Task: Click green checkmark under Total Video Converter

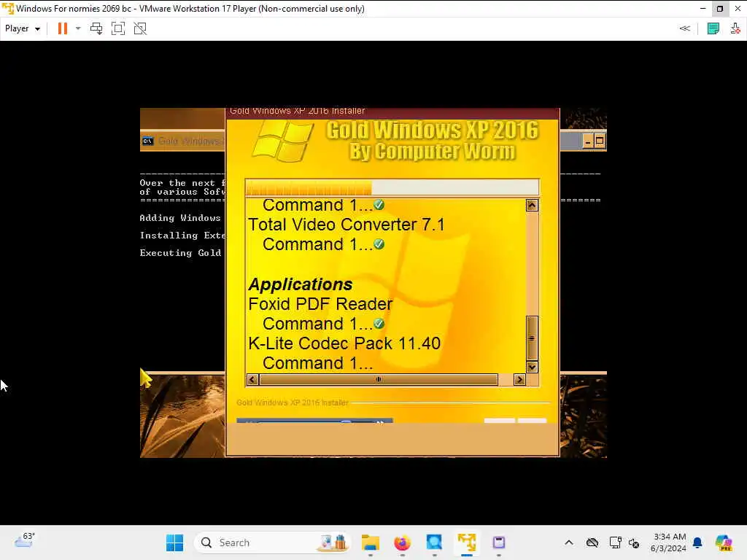Action: (x=379, y=244)
